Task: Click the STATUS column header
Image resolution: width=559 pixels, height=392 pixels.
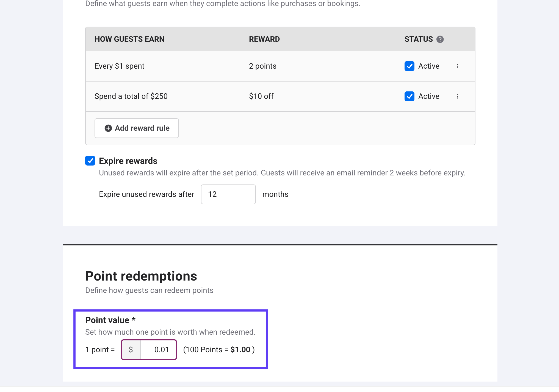Action: tap(419, 39)
